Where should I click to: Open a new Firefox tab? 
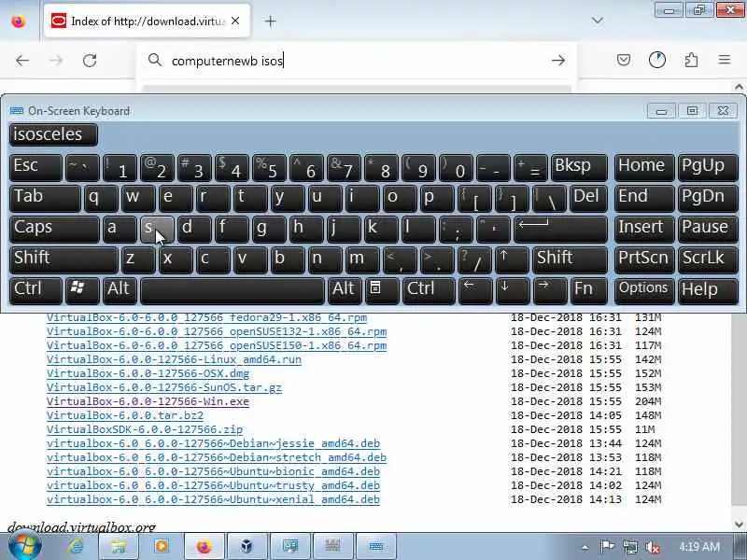coord(270,21)
